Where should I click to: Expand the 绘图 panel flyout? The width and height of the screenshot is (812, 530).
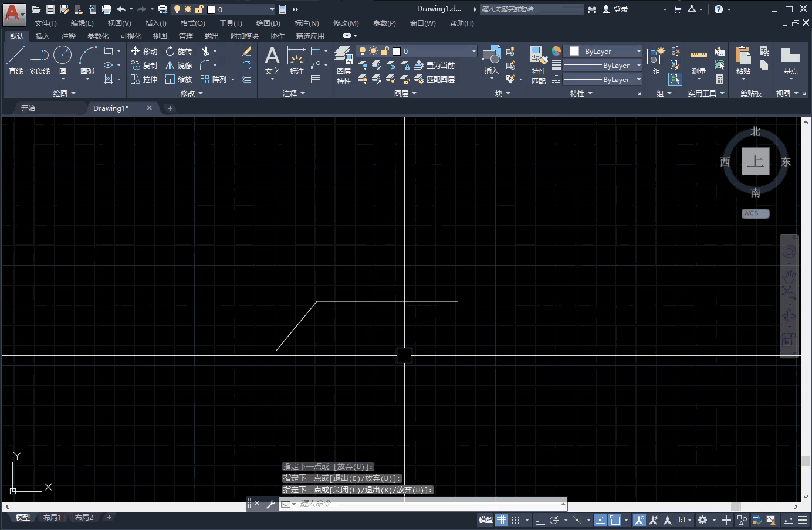click(x=65, y=93)
